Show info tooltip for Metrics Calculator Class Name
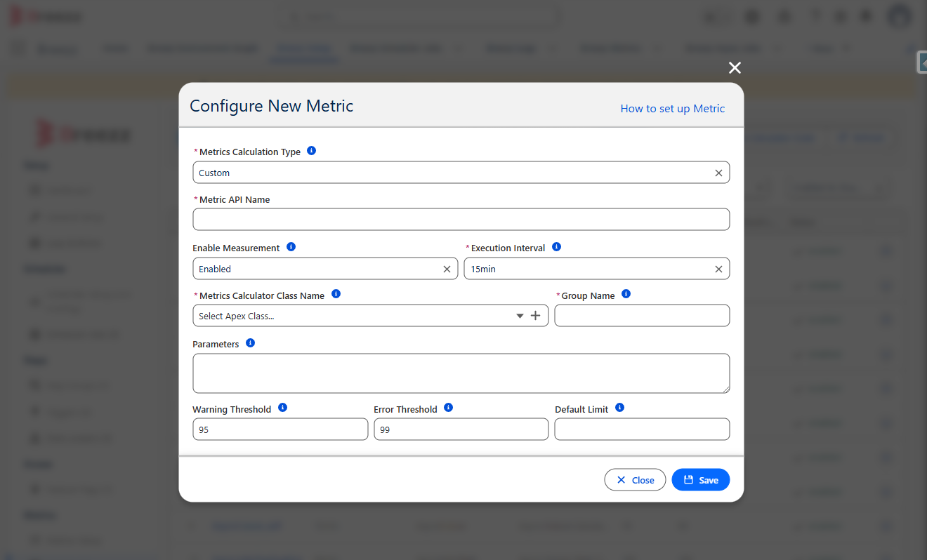 [x=336, y=294]
